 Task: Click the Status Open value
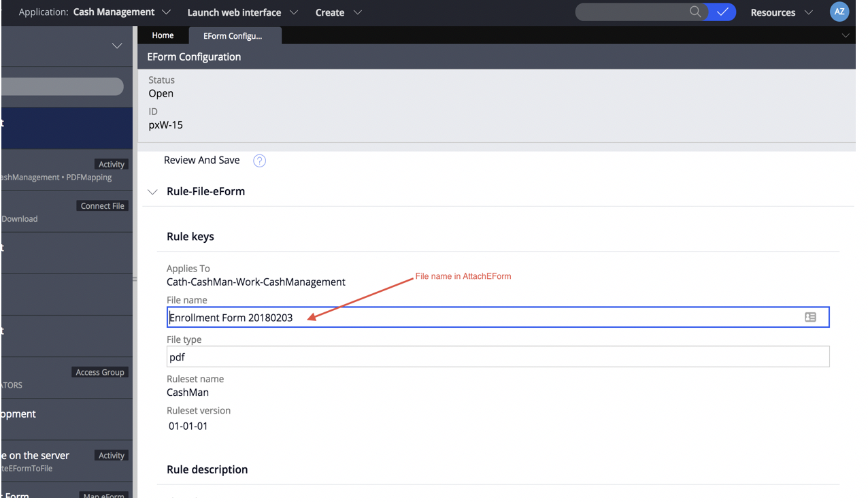pyautogui.click(x=161, y=93)
